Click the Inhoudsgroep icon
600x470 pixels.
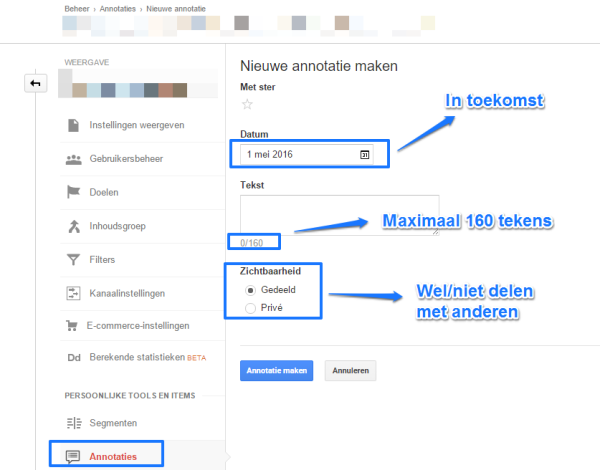point(73,226)
